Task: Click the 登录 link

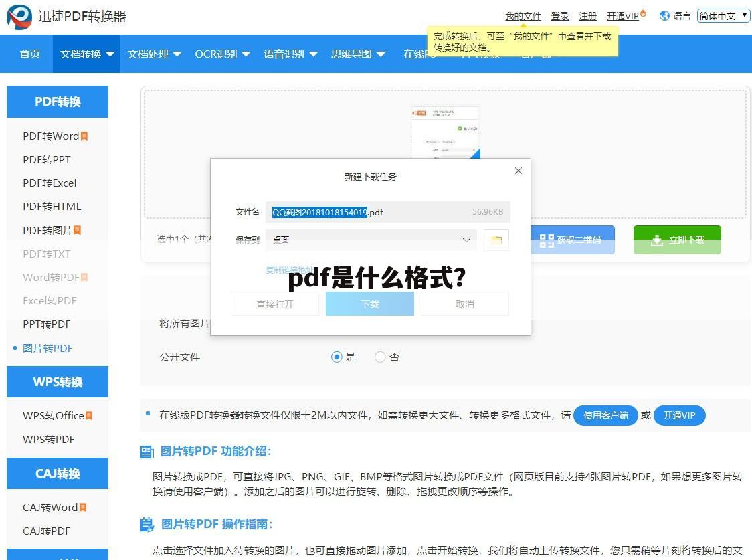Action: coord(560,16)
